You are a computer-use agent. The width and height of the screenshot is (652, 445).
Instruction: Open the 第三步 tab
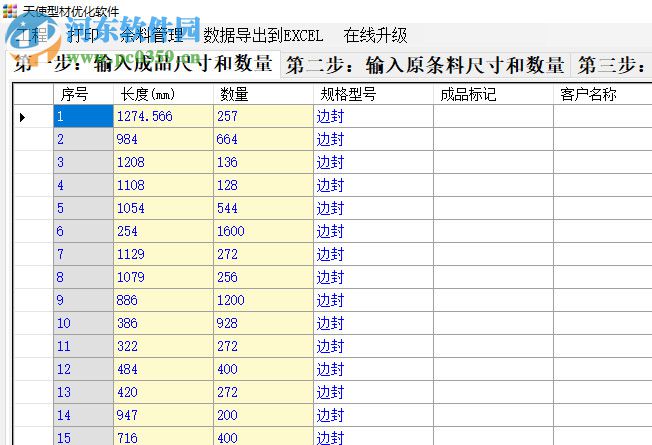coord(612,65)
